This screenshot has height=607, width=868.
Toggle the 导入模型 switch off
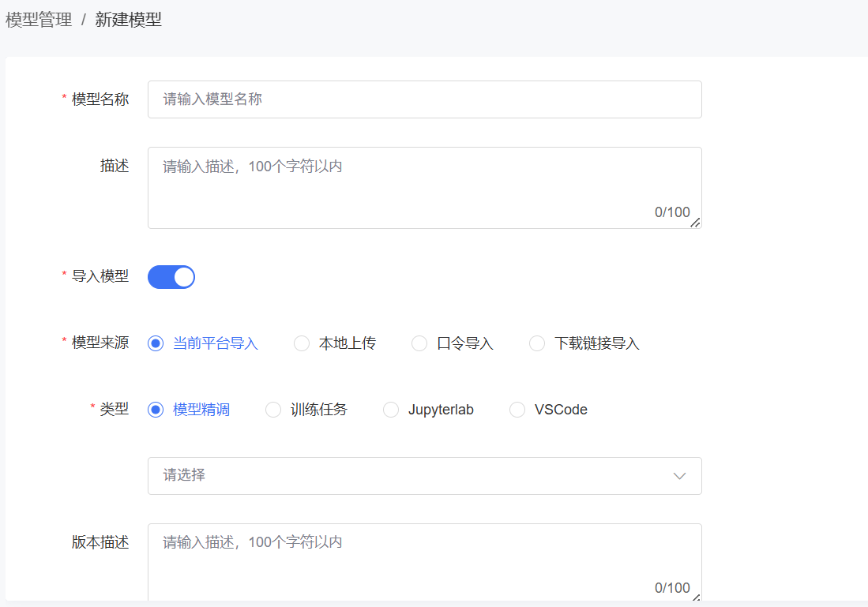[171, 277]
